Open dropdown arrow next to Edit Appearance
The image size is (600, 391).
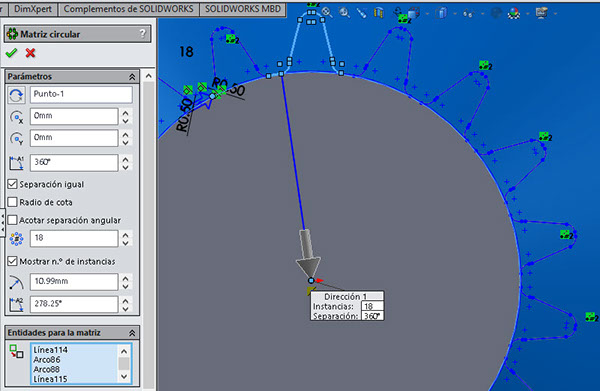point(527,14)
